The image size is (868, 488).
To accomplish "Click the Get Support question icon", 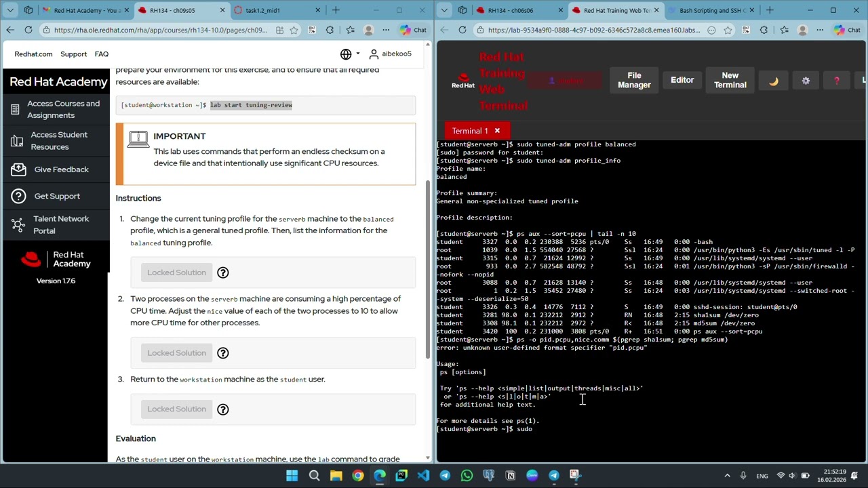I will (18, 196).
